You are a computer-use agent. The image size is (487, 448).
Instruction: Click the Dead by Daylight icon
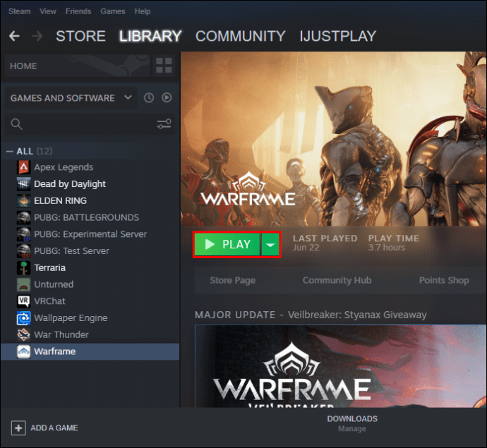pos(23,184)
